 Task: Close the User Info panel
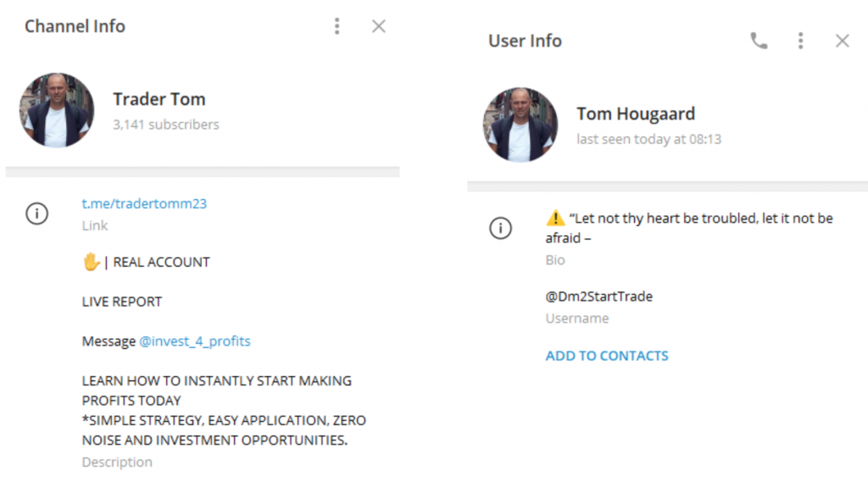842,41
